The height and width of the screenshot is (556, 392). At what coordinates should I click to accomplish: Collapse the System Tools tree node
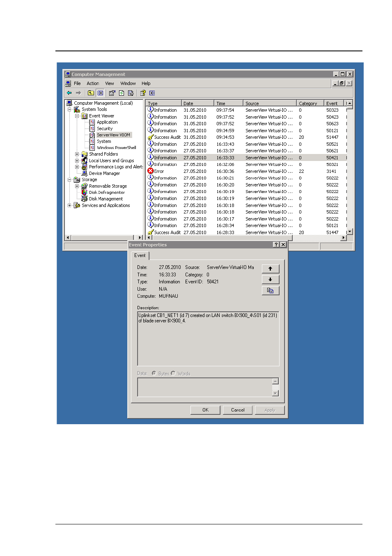[x=69, y=110]
